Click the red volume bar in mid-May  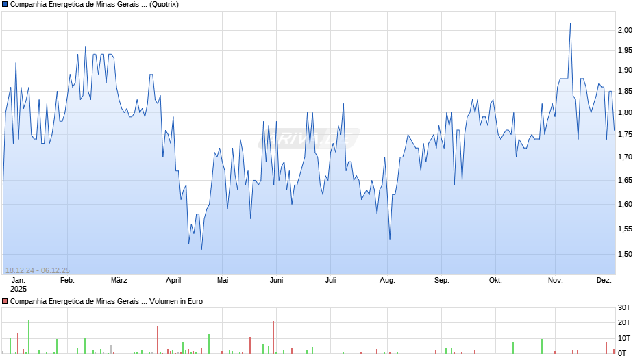(x=250, y=346)
